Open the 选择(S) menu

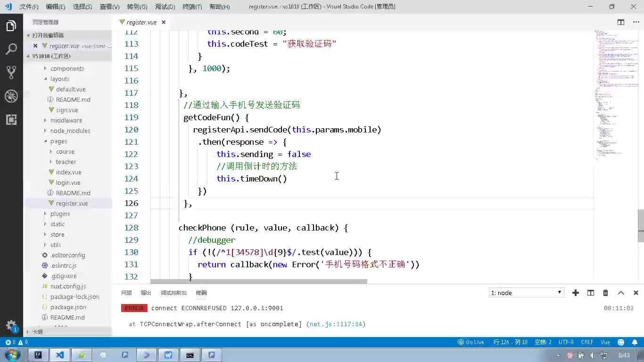click(x=83, y=7)
